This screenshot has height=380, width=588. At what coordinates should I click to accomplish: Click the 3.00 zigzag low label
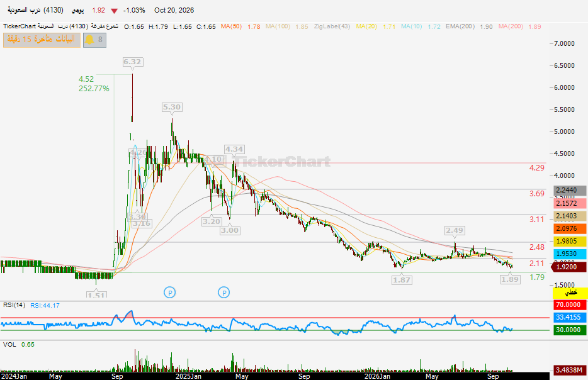point(230,230)
